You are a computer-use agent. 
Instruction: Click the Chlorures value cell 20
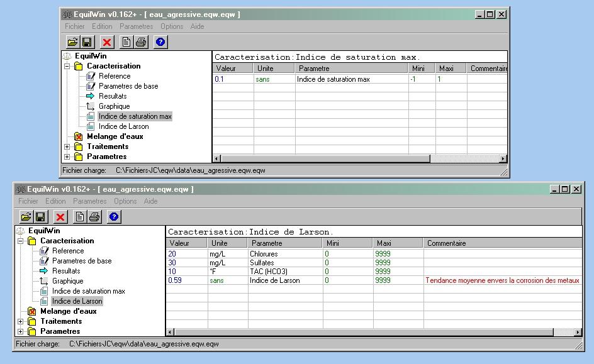click(187, 254)
